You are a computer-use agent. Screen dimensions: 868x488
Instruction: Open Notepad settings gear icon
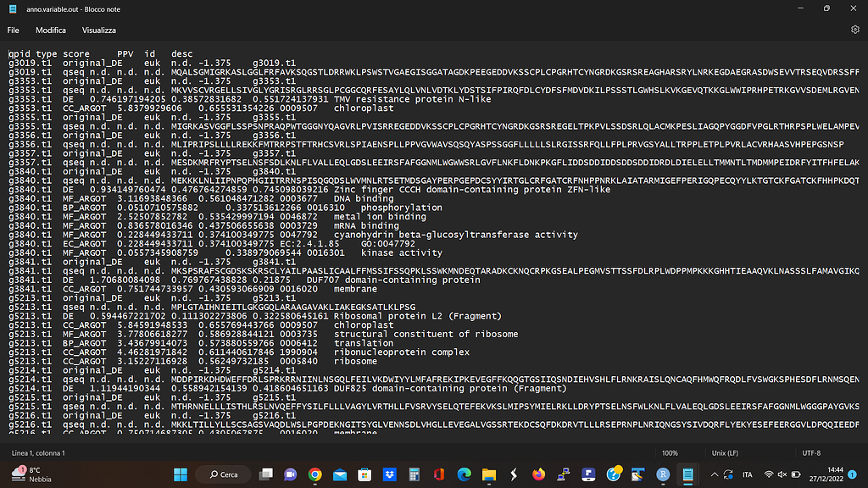coord(854,30)
